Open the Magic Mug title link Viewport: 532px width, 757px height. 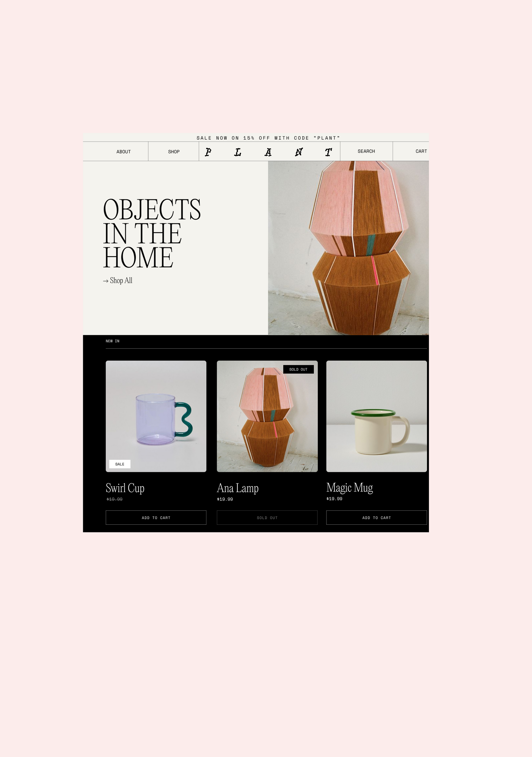(x=349, y=487)
